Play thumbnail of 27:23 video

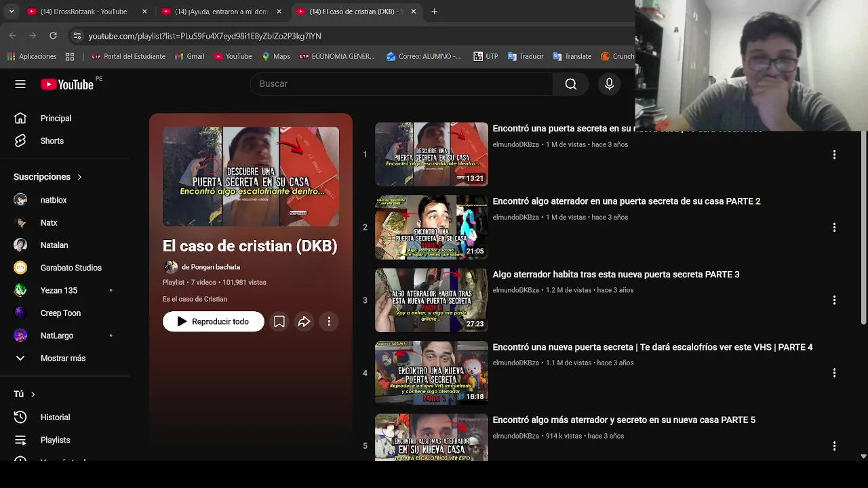[x=431, y=300]
